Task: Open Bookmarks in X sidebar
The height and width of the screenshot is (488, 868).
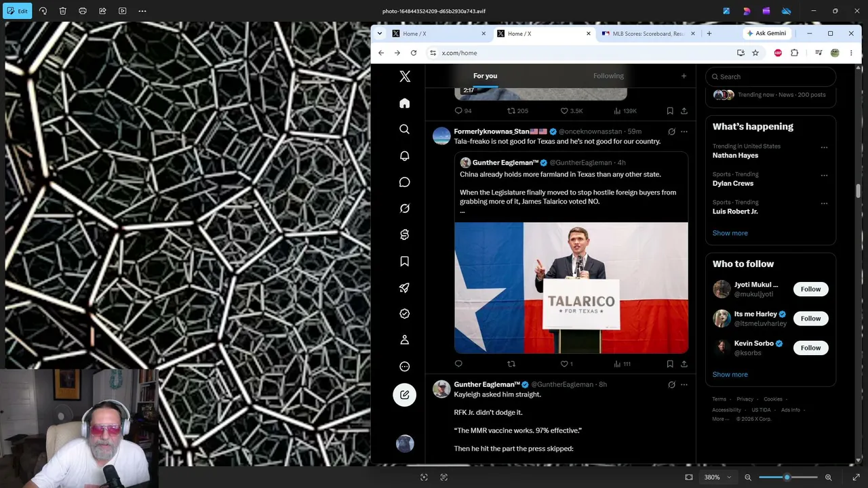Action: point(405,261)
